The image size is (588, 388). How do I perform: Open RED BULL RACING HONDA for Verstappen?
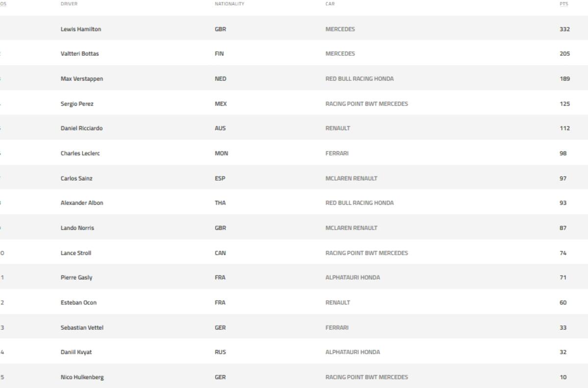(359, 79)
